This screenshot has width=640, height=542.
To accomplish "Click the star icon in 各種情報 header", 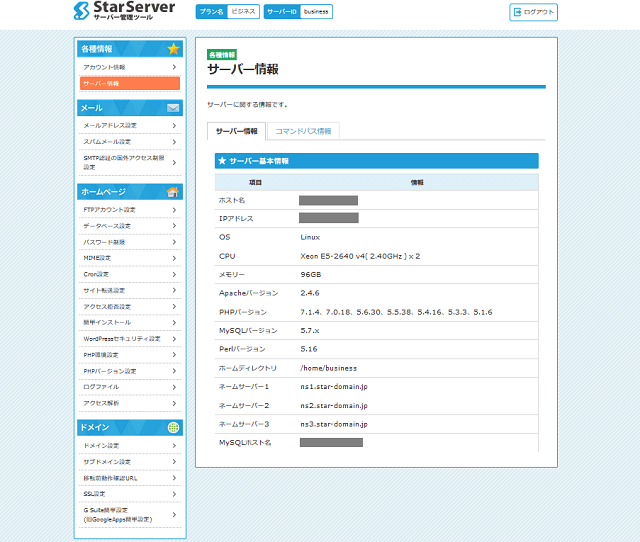I will pyautogui.click(x=173, y=49).
